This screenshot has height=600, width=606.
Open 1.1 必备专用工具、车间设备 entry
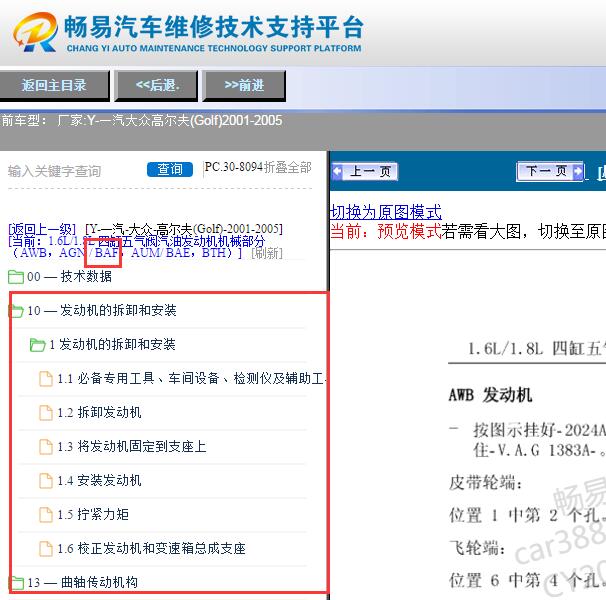tap(192, 378)
